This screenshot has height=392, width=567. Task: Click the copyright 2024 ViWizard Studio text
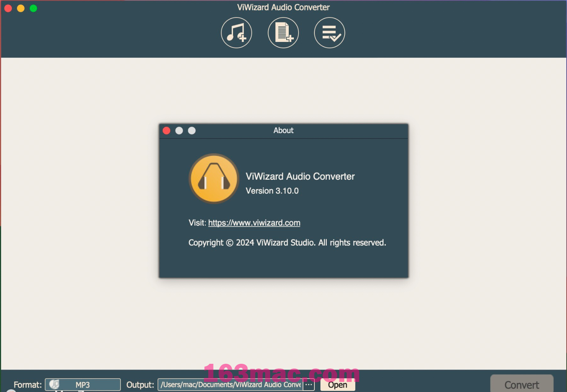point(287,243)
